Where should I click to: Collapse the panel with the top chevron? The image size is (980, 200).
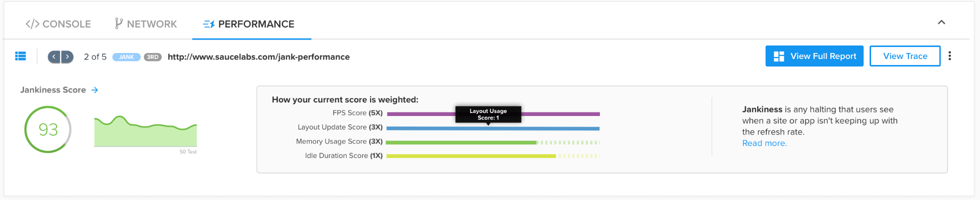941,22
